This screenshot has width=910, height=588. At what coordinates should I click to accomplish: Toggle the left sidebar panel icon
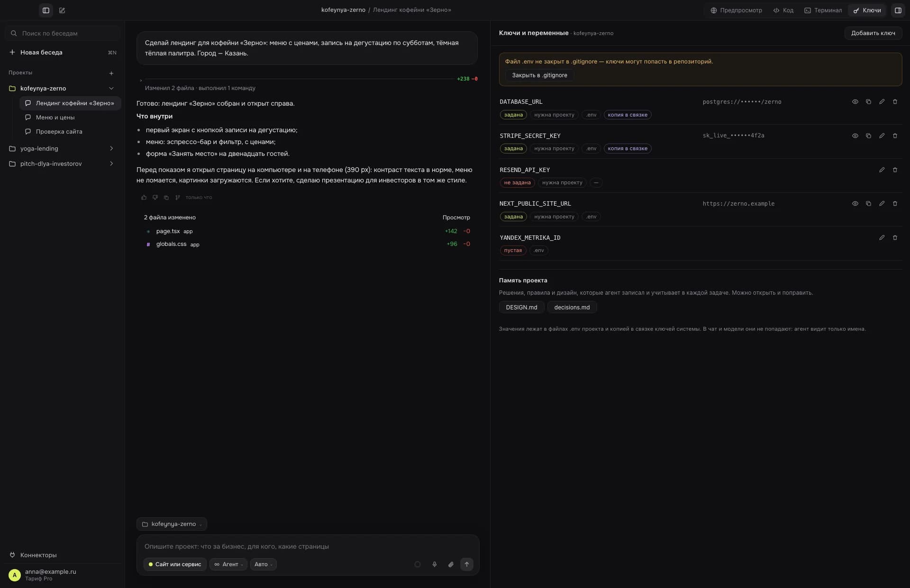point(46,10)
